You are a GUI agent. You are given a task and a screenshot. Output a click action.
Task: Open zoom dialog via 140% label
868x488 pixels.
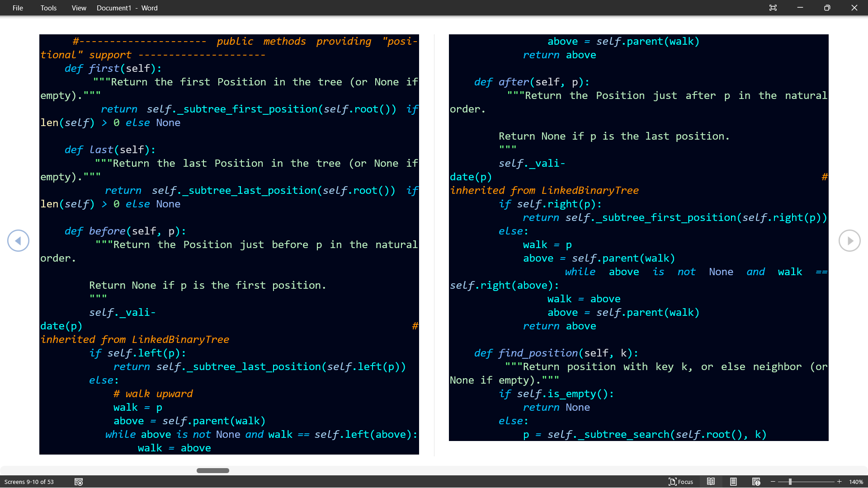(x=856, y=482)
